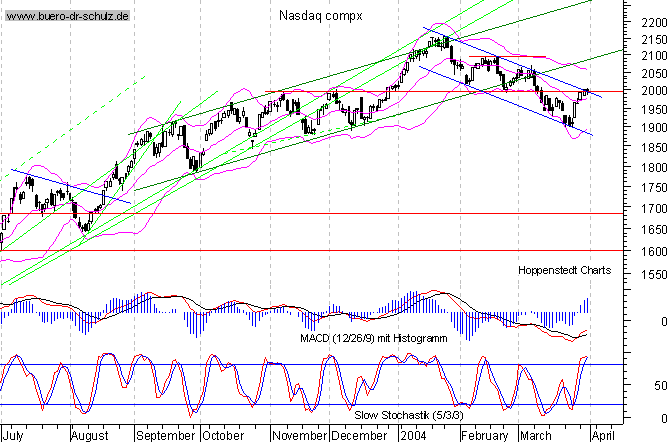
Task: Pick October on the date axis
Action: click(223, 435)
